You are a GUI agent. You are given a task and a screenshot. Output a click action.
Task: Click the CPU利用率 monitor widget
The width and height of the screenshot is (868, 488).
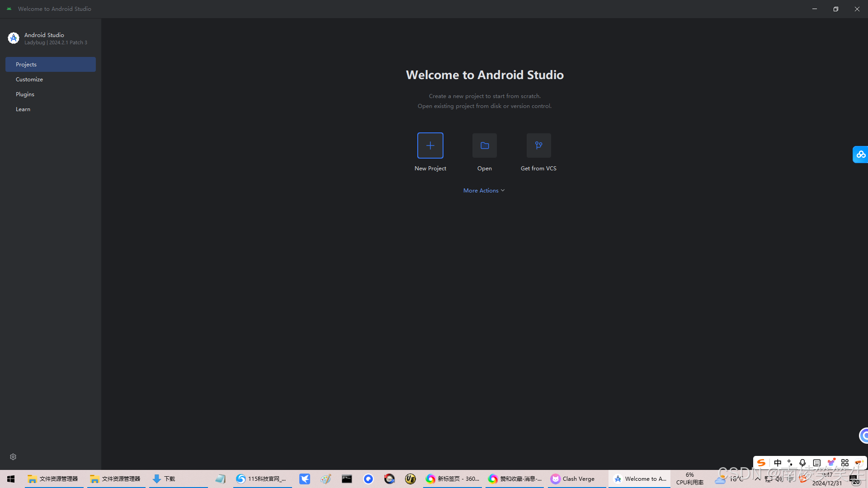tap(690, 479)
